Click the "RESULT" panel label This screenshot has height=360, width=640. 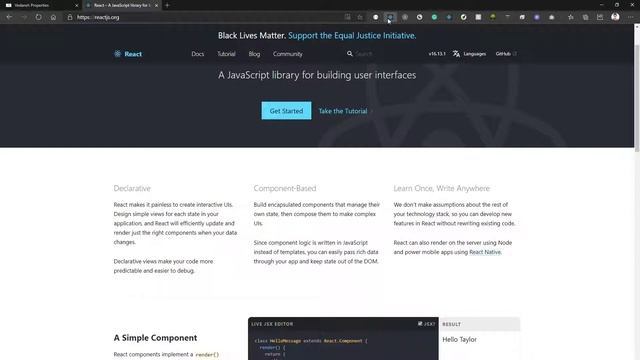click(451, 324)
